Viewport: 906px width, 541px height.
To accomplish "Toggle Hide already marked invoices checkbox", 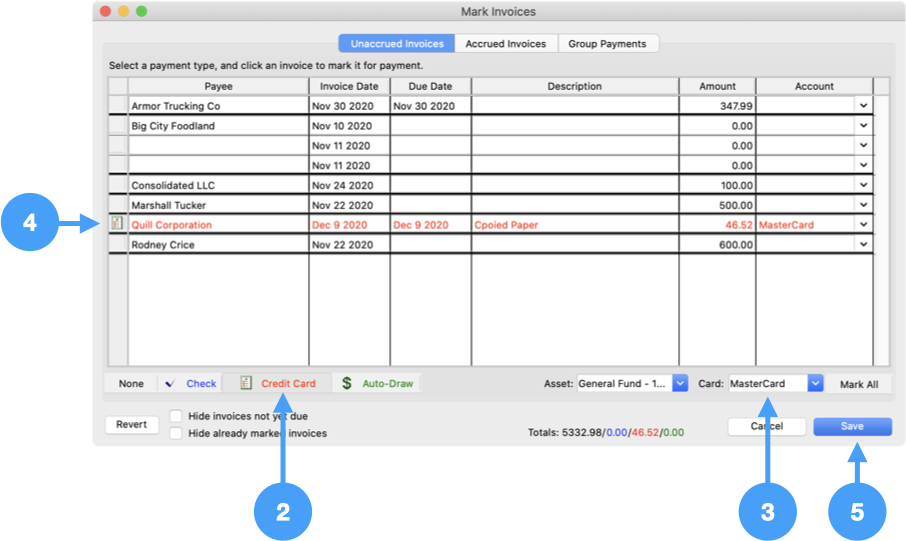I will click(176, 434).
